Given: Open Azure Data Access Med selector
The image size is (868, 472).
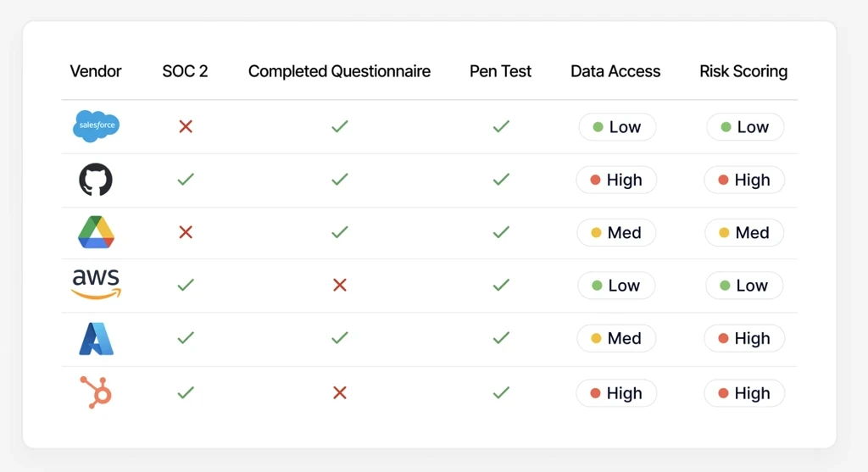Looking at the screenshot, I should point(616,338).
